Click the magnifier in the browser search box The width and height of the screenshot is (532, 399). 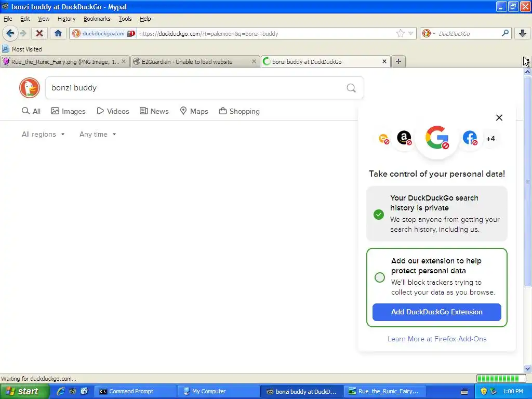tap(505, 33)
